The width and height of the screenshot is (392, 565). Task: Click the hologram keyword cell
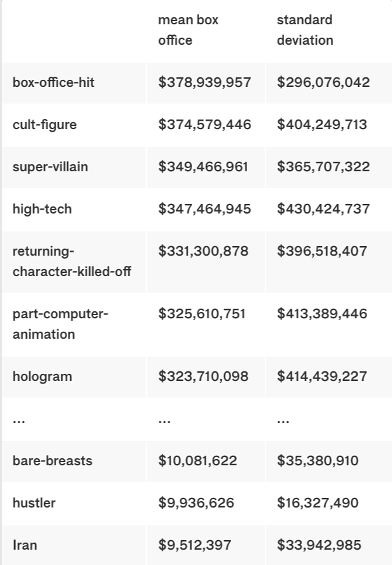tap(42, 376)
